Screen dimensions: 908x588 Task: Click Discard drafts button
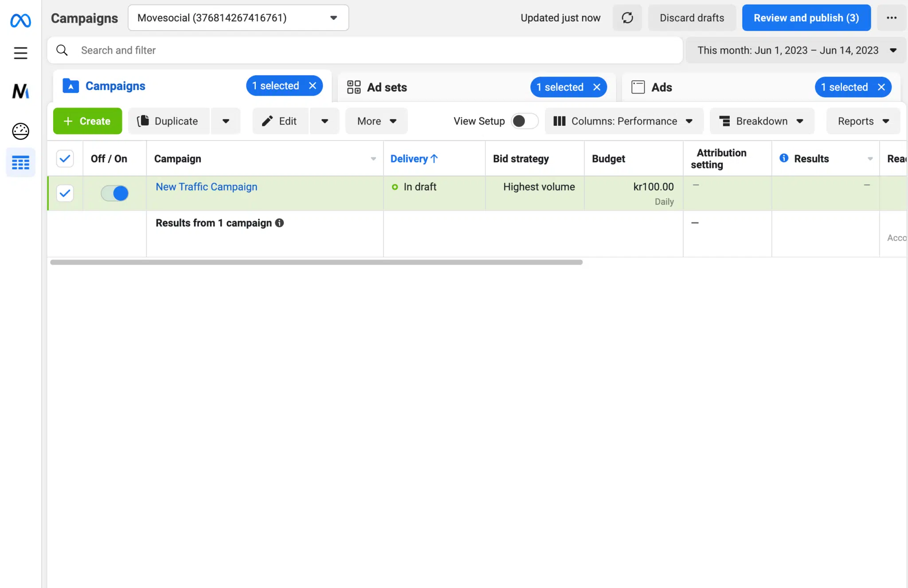[x=692, y=18]
